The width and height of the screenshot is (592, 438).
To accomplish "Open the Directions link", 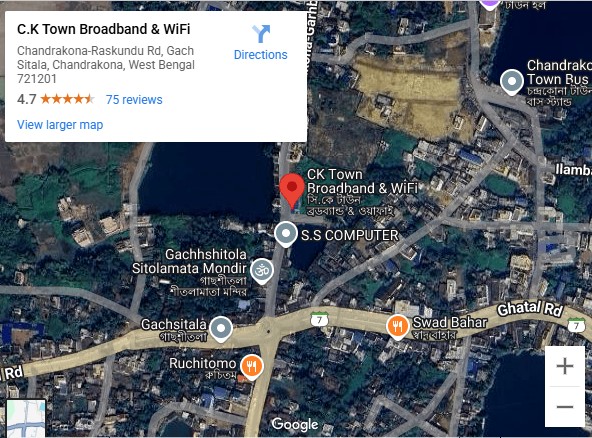I will click(x=261, y=55).
